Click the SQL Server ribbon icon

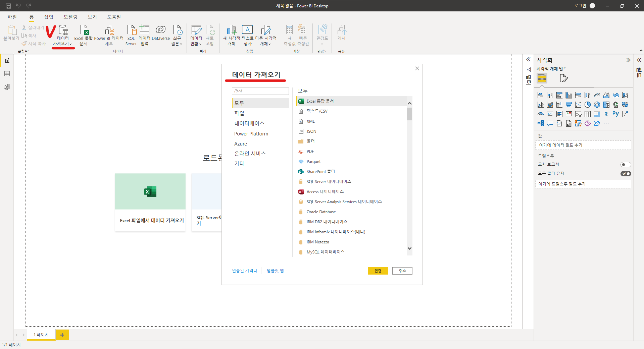coord(131,35)
